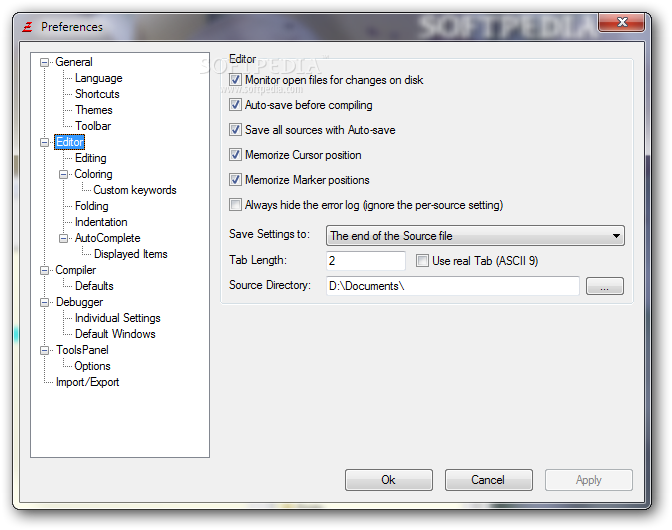Viewport: 672px width, 530px height.
Task: Select the Compiler category
Action: pyautogui.click(x=76, y=270)
